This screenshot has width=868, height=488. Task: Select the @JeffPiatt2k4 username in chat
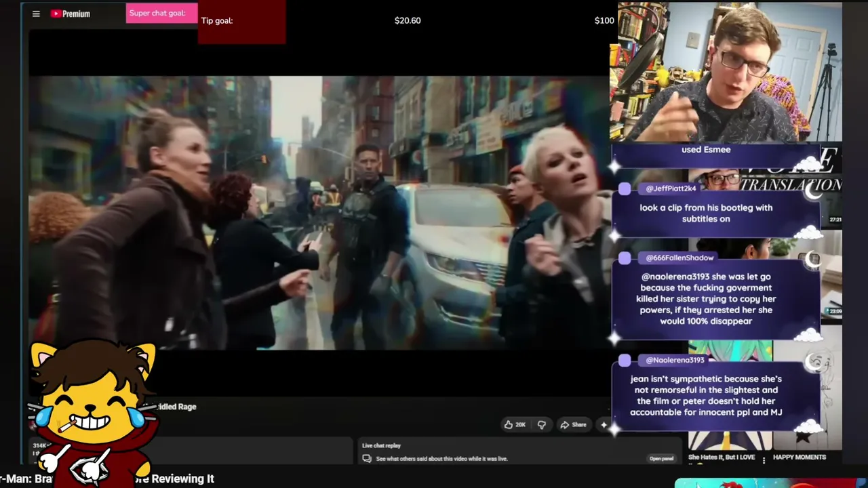pos(671,188)
